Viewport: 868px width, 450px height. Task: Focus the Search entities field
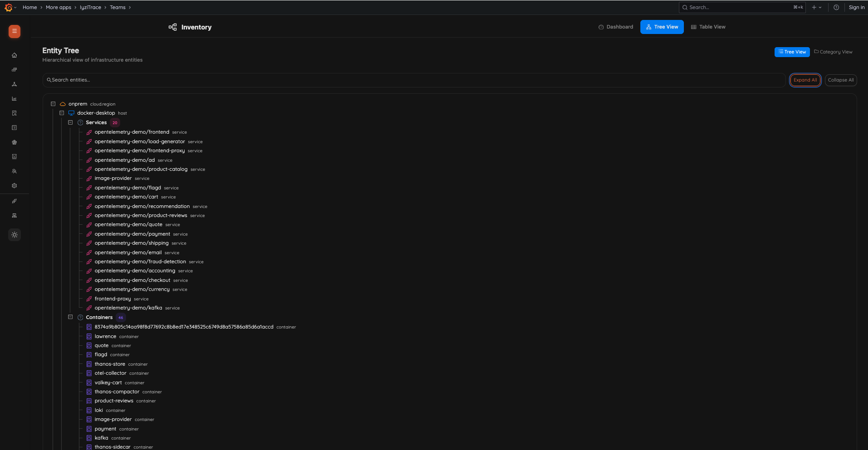click(x=414, y=80)
